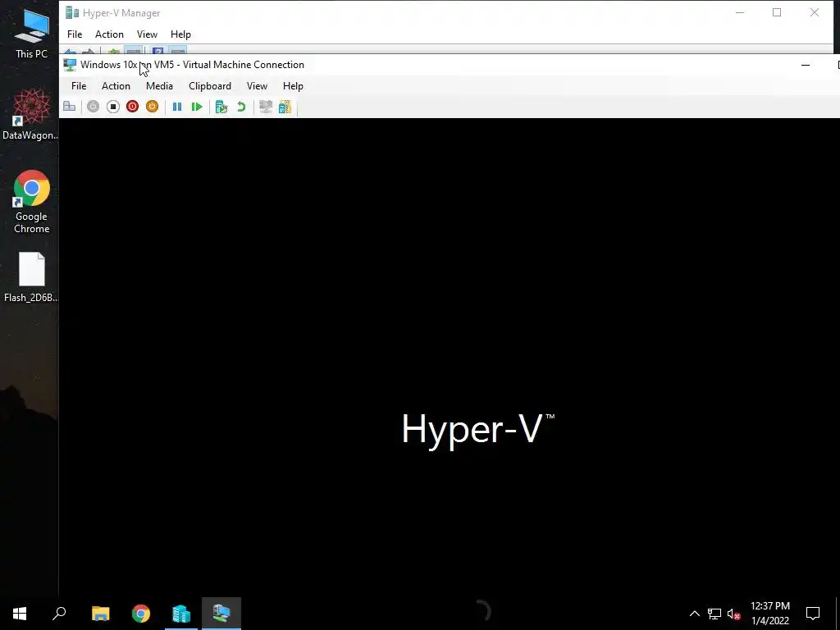Select the Flash_2D6B file on desktop
The height and width of the screenshot is (630, 840).
[30, 277]
